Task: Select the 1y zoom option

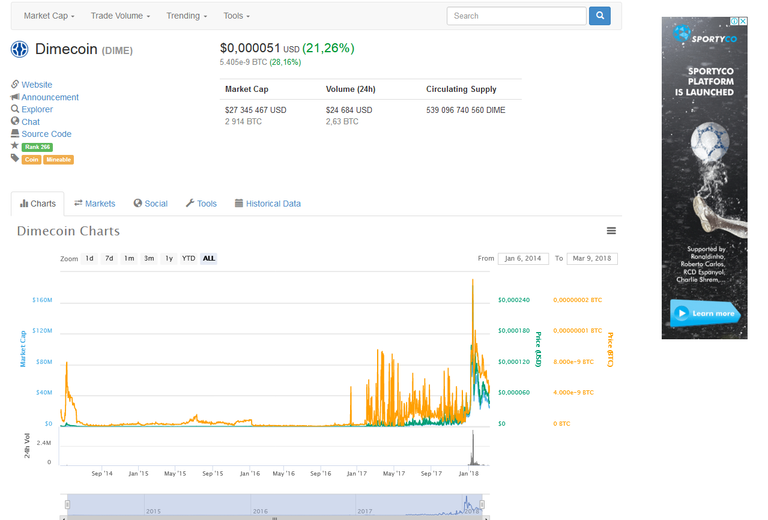Action: coord(169,259)
